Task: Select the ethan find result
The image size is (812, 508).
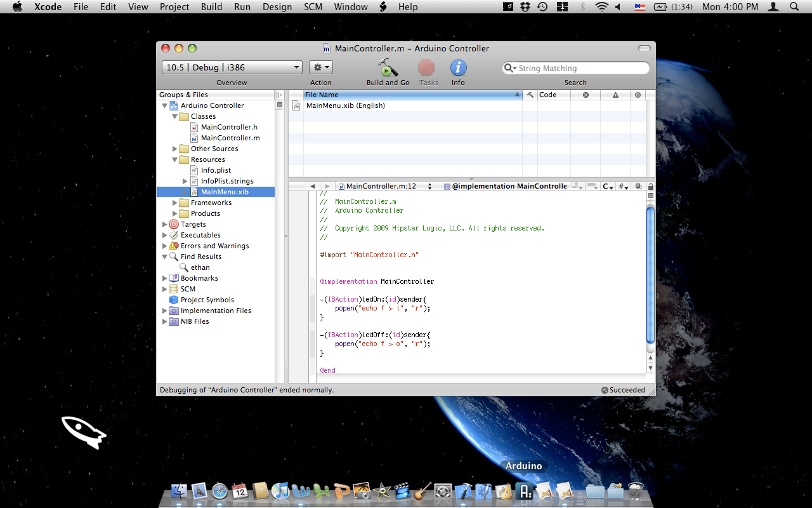Action: [200, 267]
